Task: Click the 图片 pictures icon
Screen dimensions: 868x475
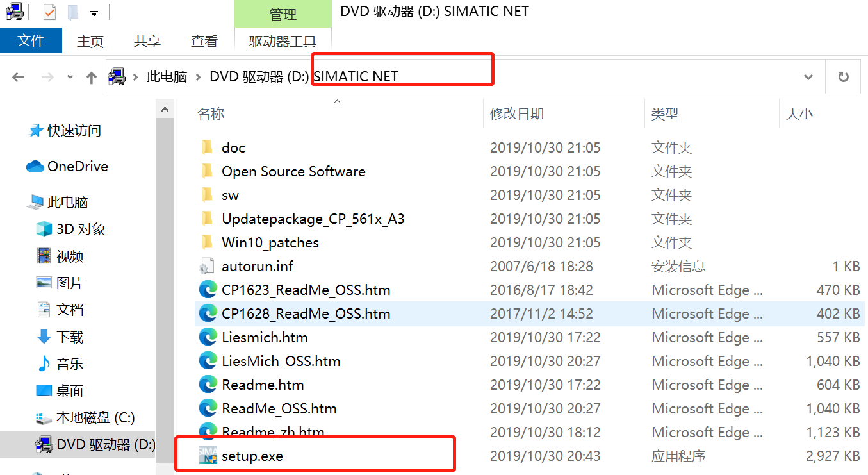Action: (x=44, y=283)
